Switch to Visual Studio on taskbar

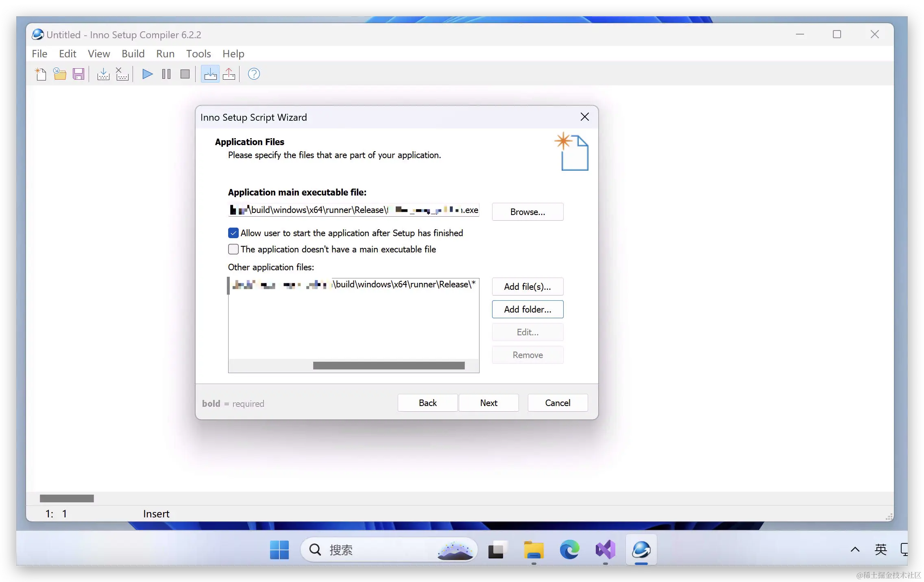tap(605, 550)
